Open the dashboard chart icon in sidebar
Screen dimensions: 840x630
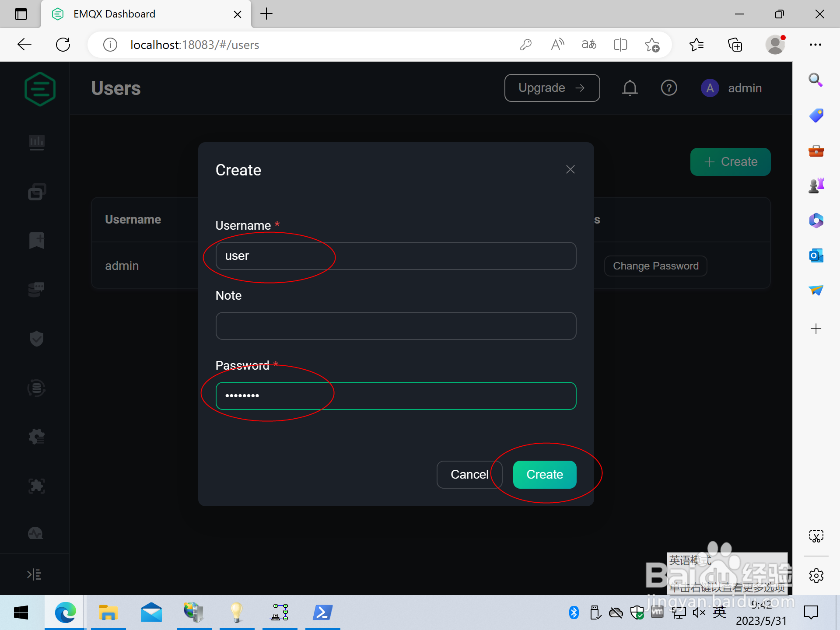[37, 142]
